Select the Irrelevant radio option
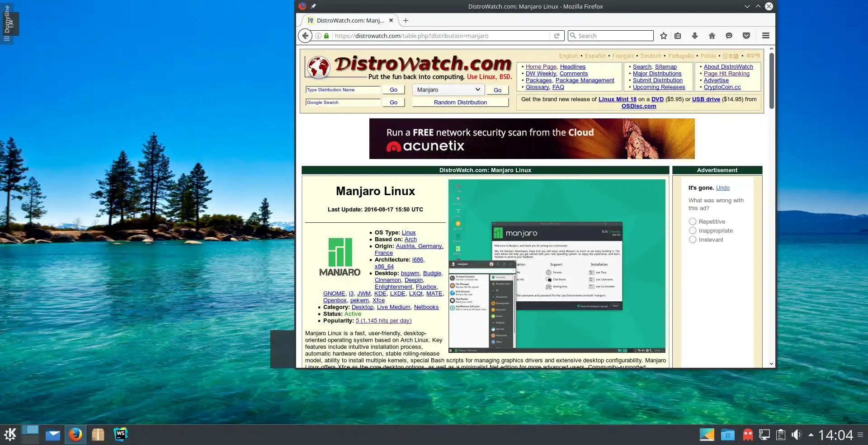Viewport: 868px width, 445px height. click(693, 239)
